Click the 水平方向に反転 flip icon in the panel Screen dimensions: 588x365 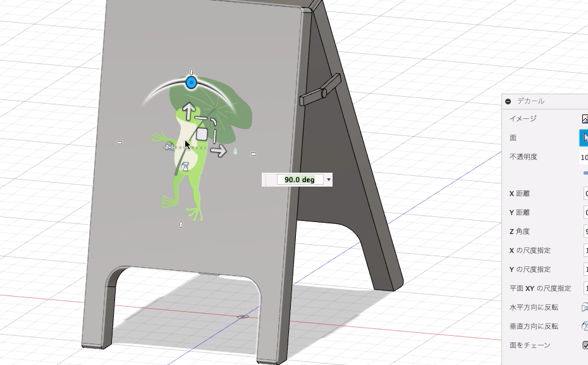(x=585, y=307)
